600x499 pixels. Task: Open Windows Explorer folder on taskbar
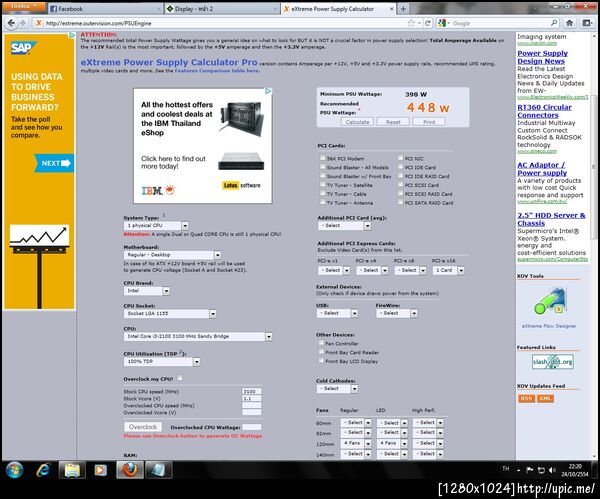[72, 470]
